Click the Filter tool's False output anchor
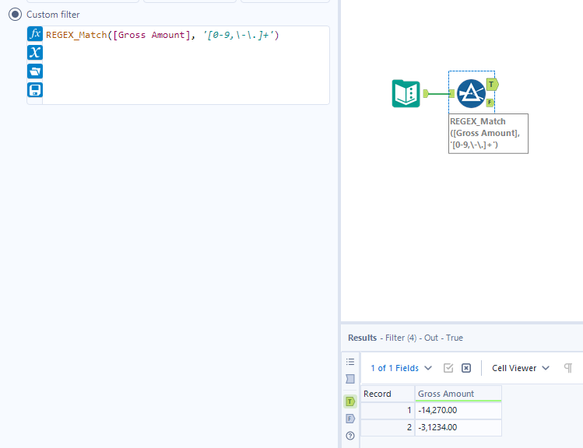 pyautogui.click(x=490, y=102)
